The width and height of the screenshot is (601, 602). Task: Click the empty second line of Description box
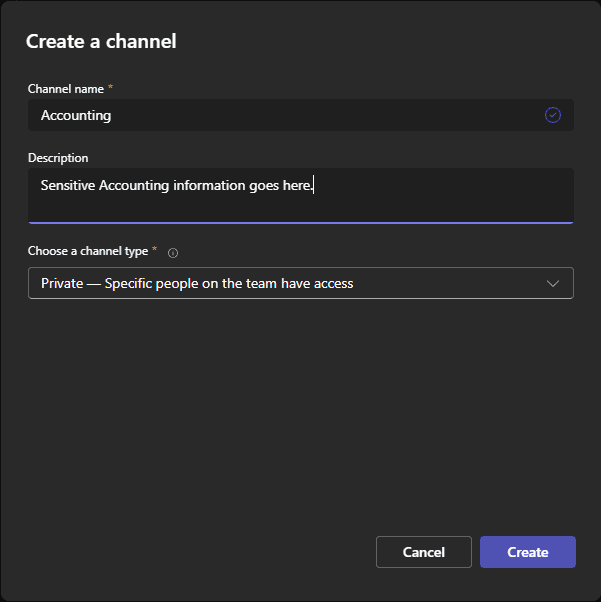(x=300, y=207)
